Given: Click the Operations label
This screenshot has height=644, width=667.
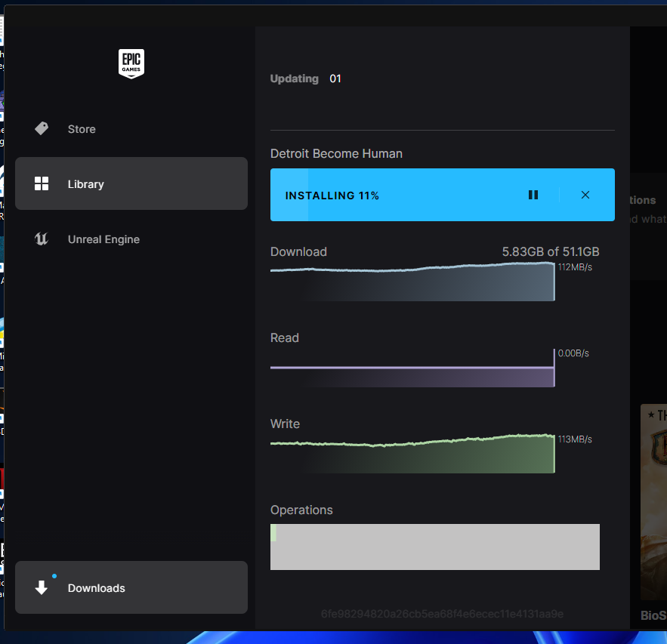Looking at the screenshot, I should [301, 510].
